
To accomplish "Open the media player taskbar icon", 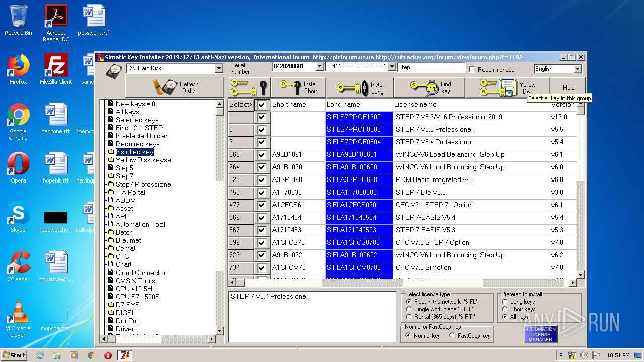I will [74, 355].
